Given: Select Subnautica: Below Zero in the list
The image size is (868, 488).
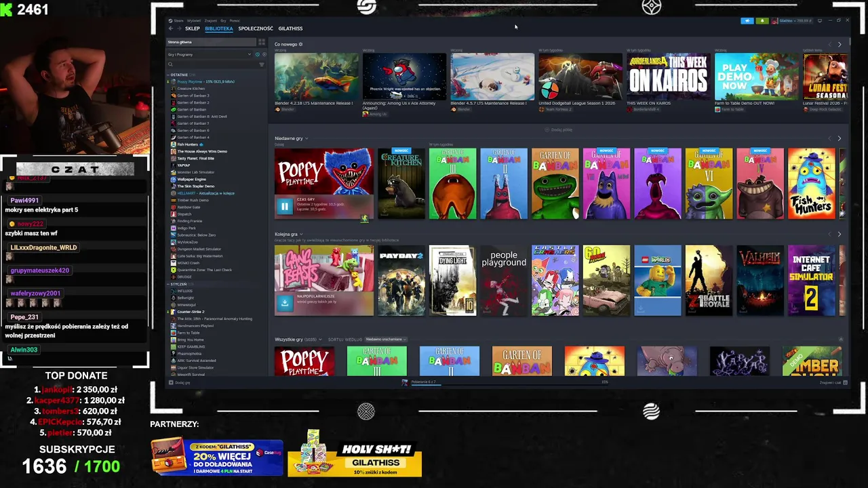Looking at the screenshot, I should coord(196,235).
